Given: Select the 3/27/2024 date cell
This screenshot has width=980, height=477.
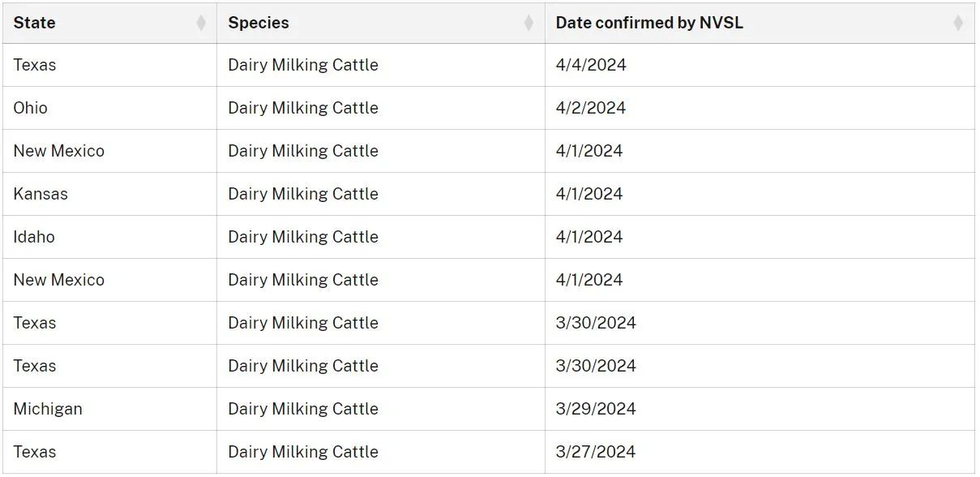Looking at the screenshot, I should [596, 452].
